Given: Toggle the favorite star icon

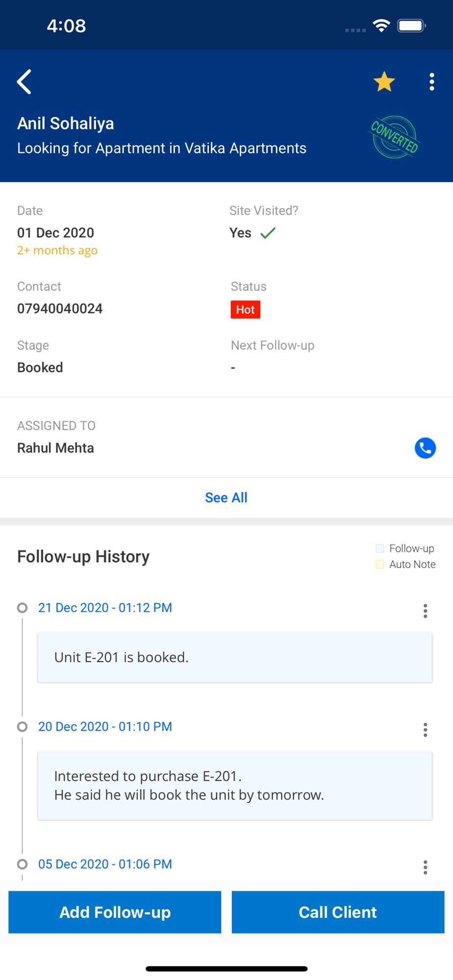Looking at the screenshot, I should point(384,81).
